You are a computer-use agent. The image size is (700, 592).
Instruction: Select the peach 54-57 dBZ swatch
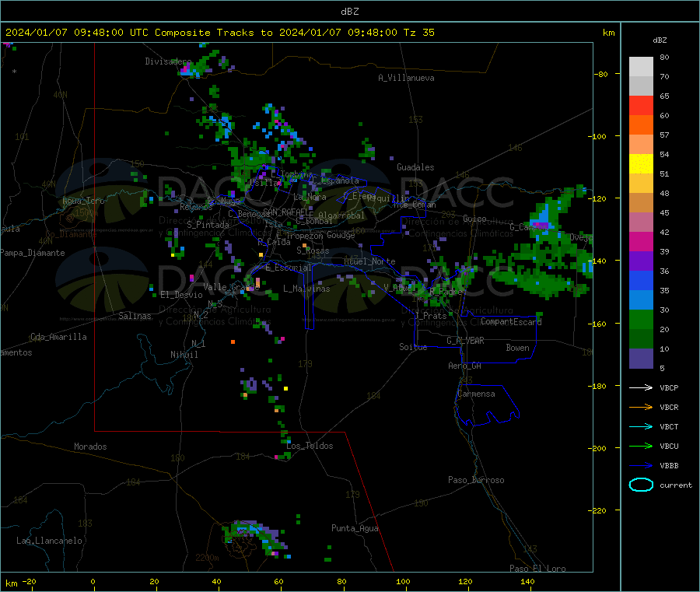[x=641, y=145]
